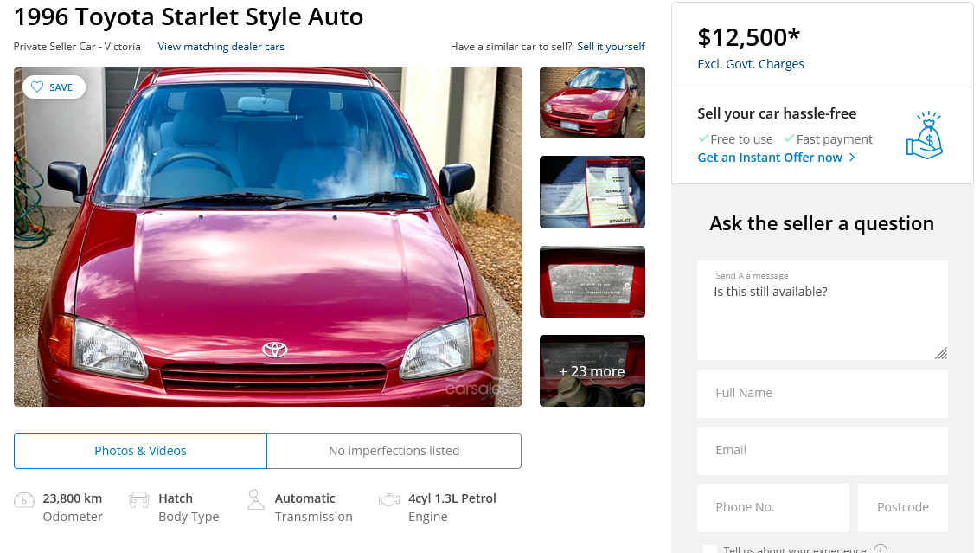View the Starlet manuals thumbnail photo

(x=592, y=192)
